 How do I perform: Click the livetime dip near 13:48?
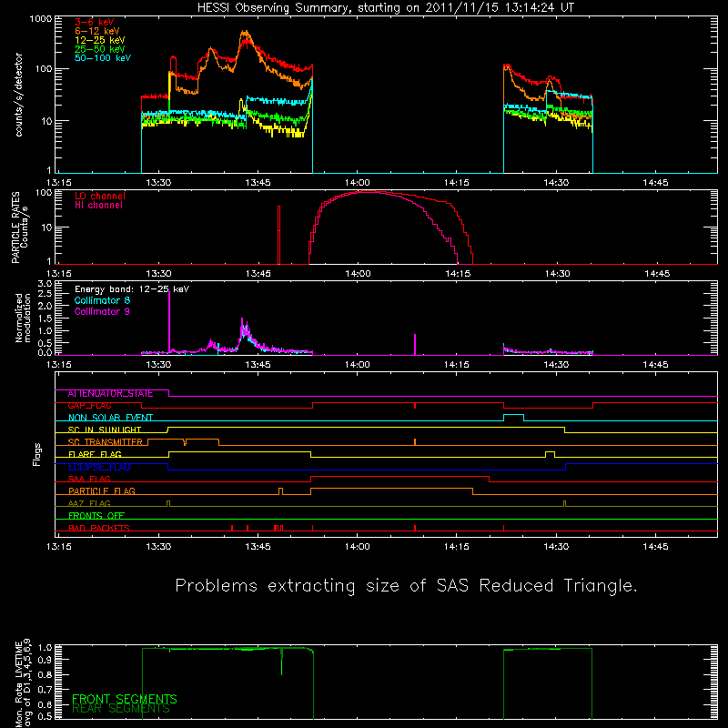click(x=281, y=662)
